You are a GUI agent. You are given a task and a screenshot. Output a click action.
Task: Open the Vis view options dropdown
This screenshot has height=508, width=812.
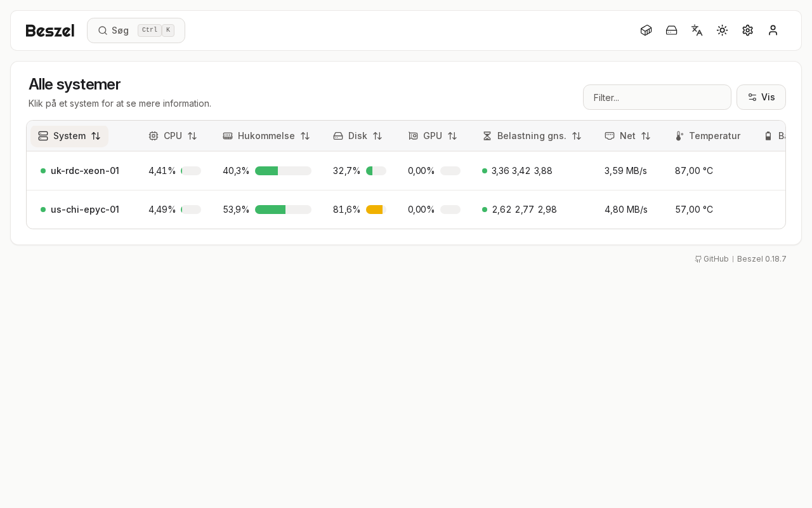pyautogui.click(x=761, y=97)
